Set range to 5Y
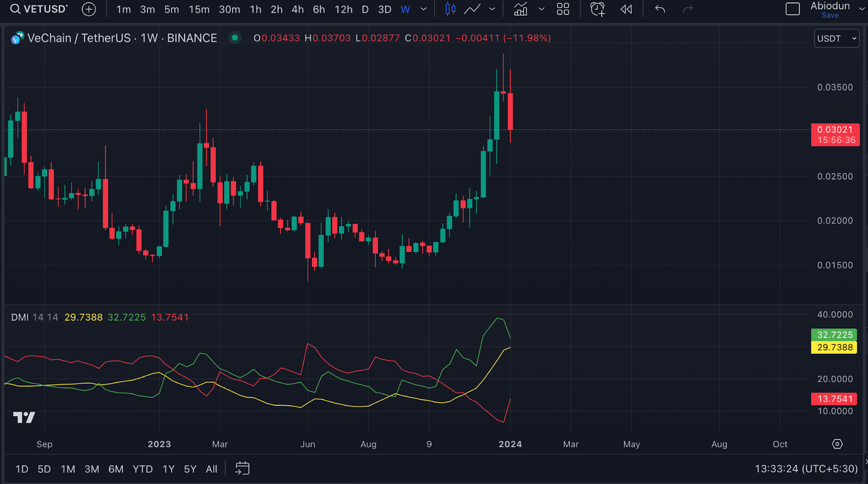868x484 pixels. tap(190, 469)
